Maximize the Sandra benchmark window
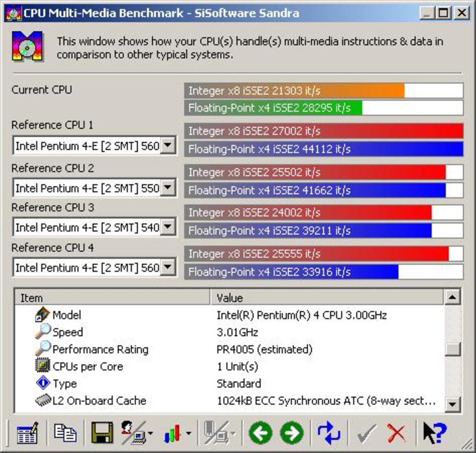This screenshot has width=476, height=453. (443, 13)
